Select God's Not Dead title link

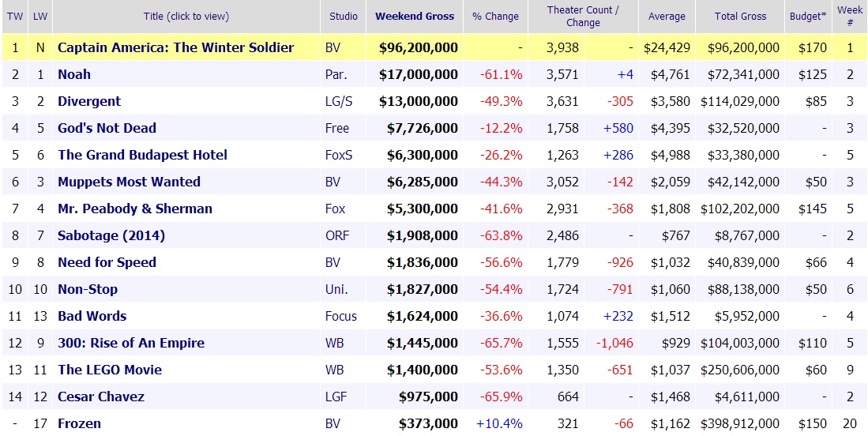(107, 128)
